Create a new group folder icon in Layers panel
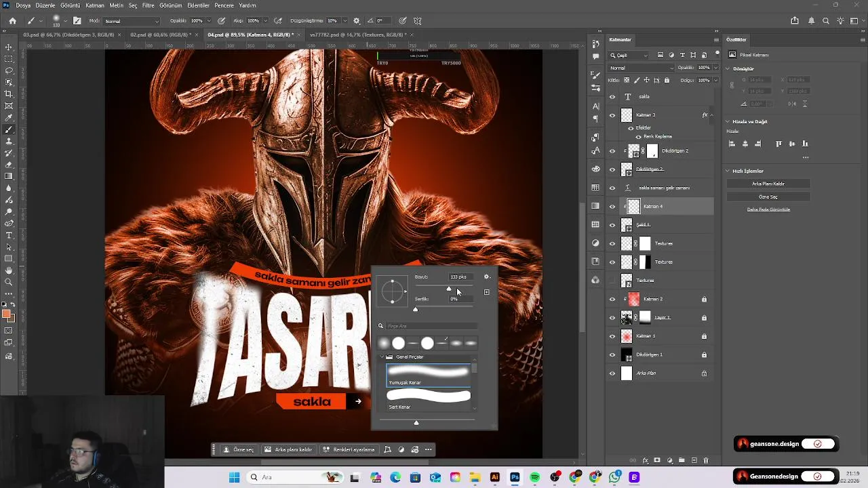868x488 pixels. point(682,460)
